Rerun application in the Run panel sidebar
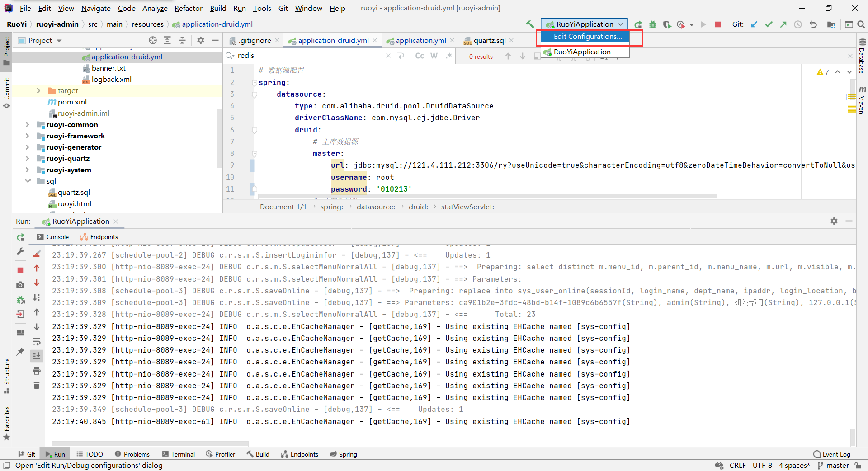 tap(20, 237)
